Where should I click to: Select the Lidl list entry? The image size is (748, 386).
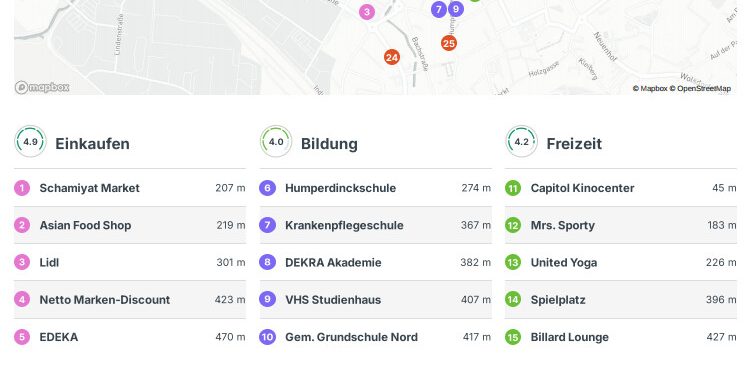point(130,262)
